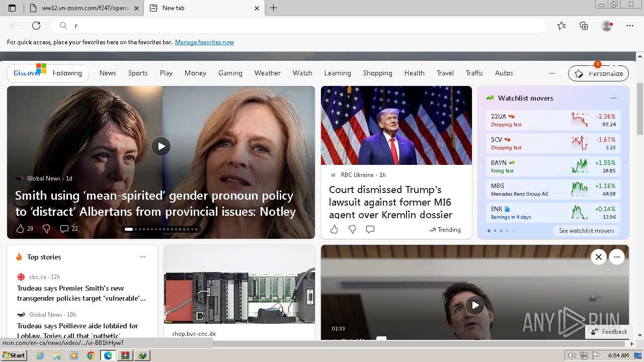
Task: Select the Discover feed tab
Action: 27,73
